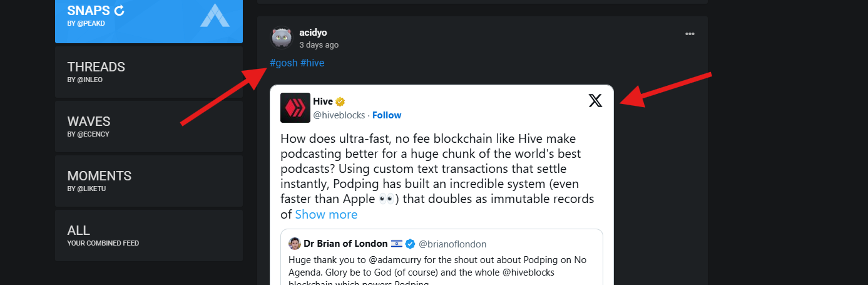Switch to the WAVES feed
Viewport: 868px width, 285px height.
click(x=149, y=127)
